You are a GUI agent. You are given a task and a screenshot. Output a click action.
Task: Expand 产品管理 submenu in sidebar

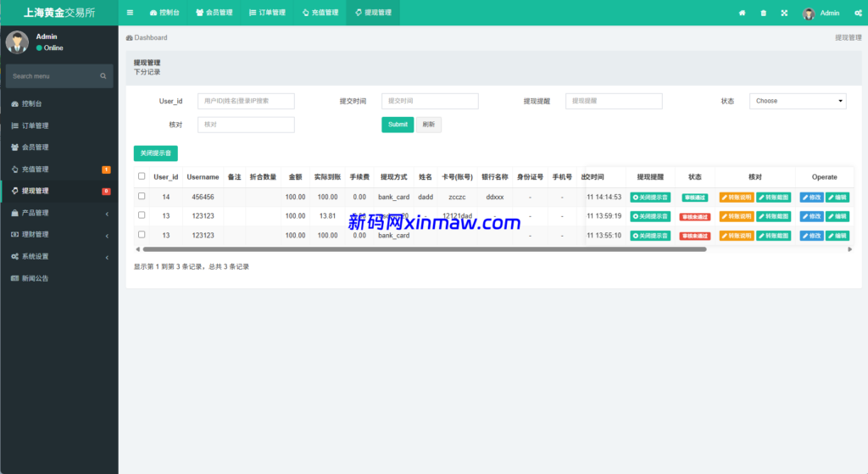(x=59, y=213)
